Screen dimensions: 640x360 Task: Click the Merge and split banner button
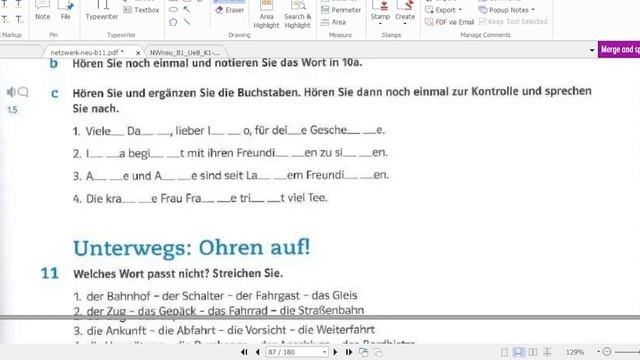click(619, 49)
